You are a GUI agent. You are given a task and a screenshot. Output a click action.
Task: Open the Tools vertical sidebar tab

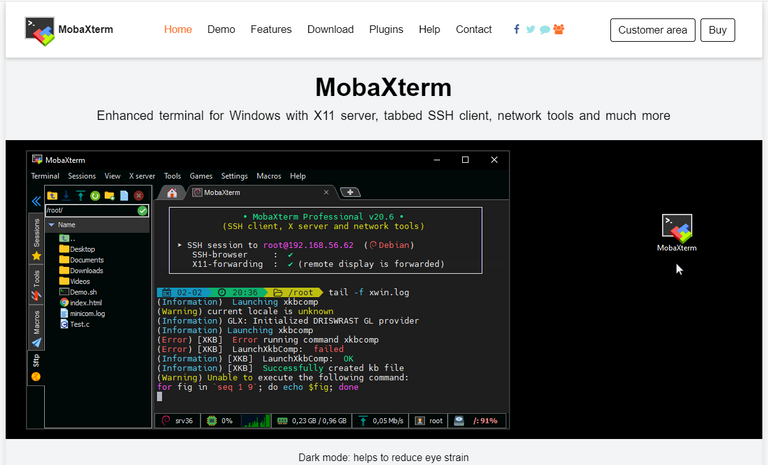point(36,285)
